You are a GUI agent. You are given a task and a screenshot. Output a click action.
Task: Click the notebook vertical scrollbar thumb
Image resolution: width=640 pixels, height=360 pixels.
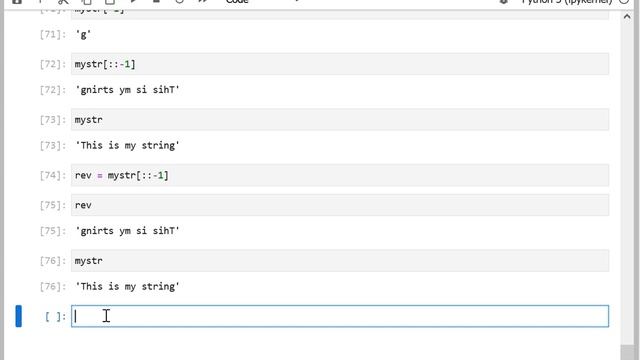(x=627, y=352)
